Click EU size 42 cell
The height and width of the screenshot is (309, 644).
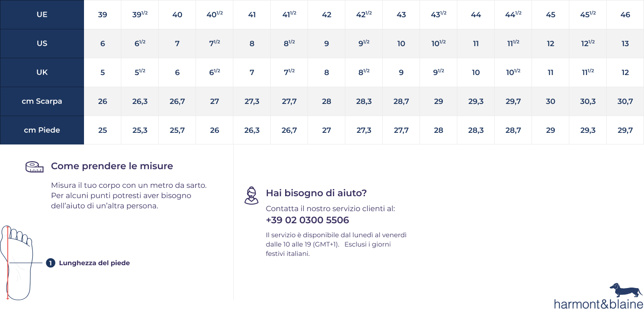(327, 14)
